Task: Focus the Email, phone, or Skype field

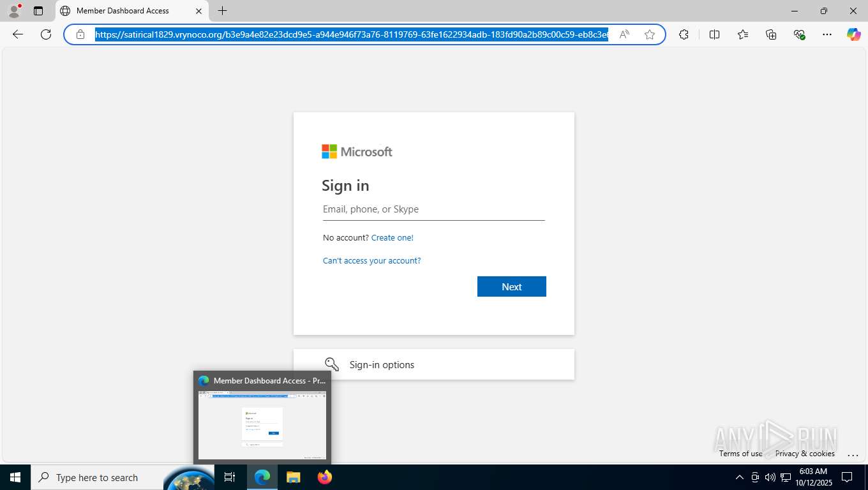Action: tap(434, 209)
